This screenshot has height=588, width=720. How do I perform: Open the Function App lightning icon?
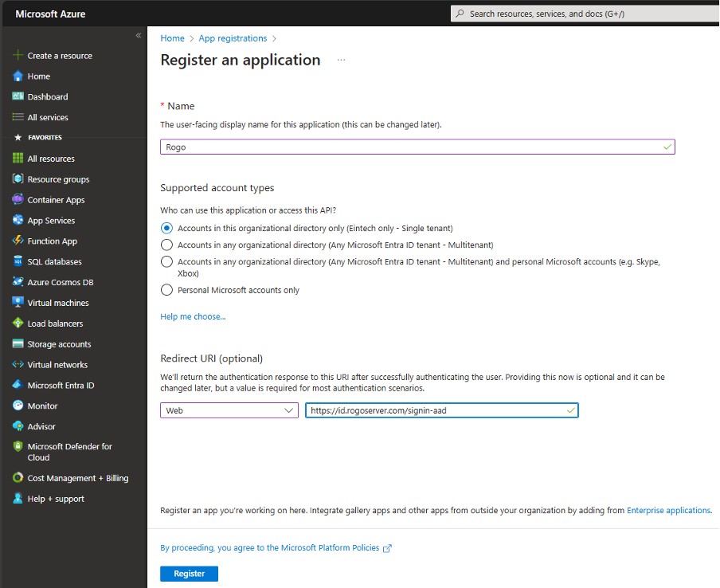(x=18, y=241)
